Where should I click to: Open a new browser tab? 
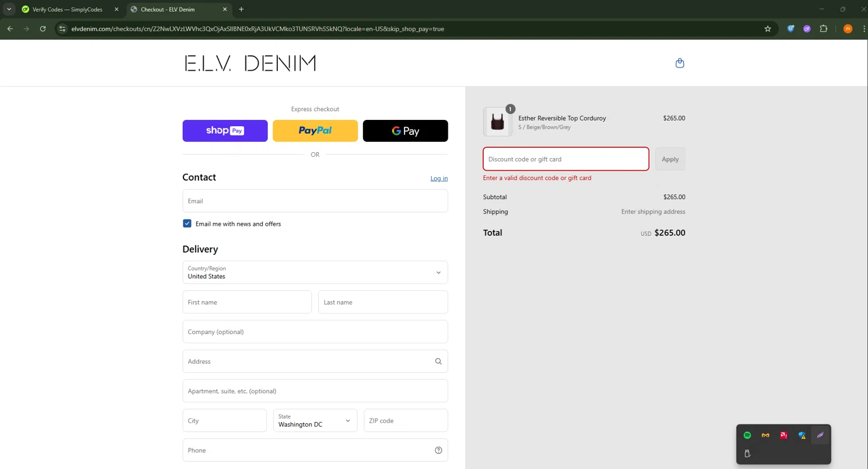click(x=241, y=9)
